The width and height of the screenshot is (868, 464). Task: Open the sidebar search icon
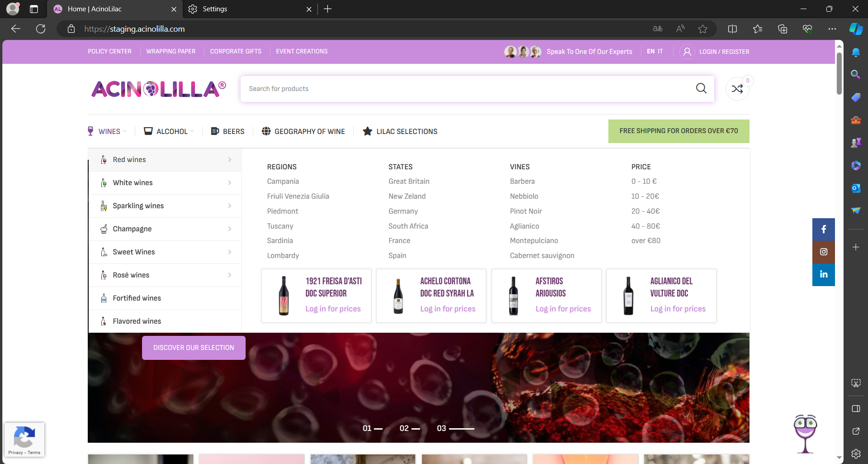coord(856,75)
